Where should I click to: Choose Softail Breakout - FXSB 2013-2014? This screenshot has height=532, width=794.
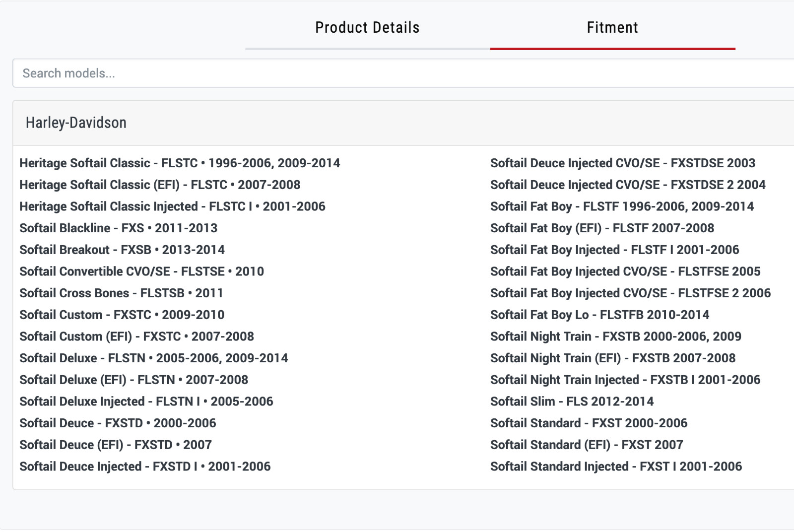[122, 250]
